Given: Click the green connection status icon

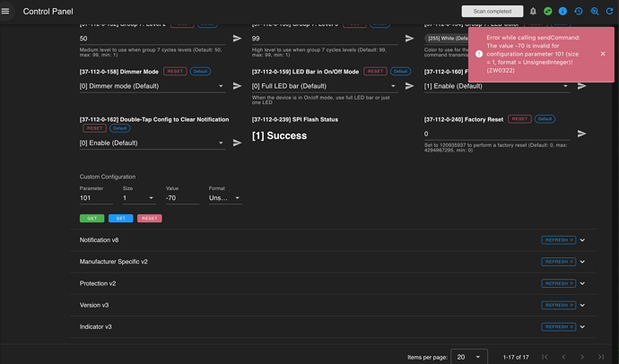Looking at the screenshot, I should coord(548,12).
